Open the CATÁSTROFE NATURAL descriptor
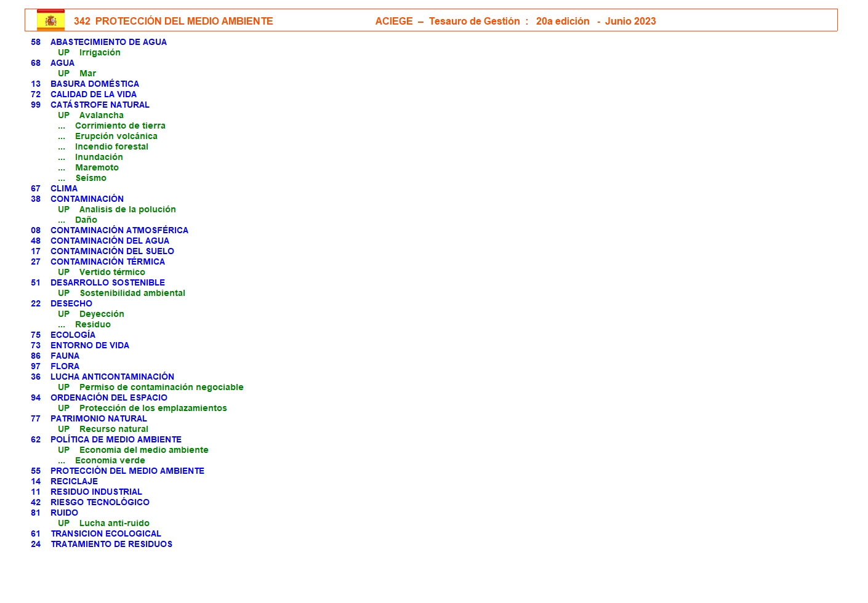 [100, 105]
